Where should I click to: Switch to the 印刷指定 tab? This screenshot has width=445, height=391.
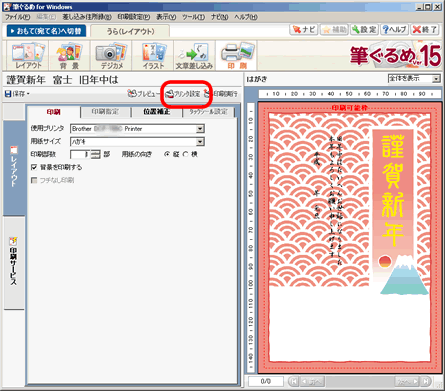pyautogui.click(x=105, y=112)
